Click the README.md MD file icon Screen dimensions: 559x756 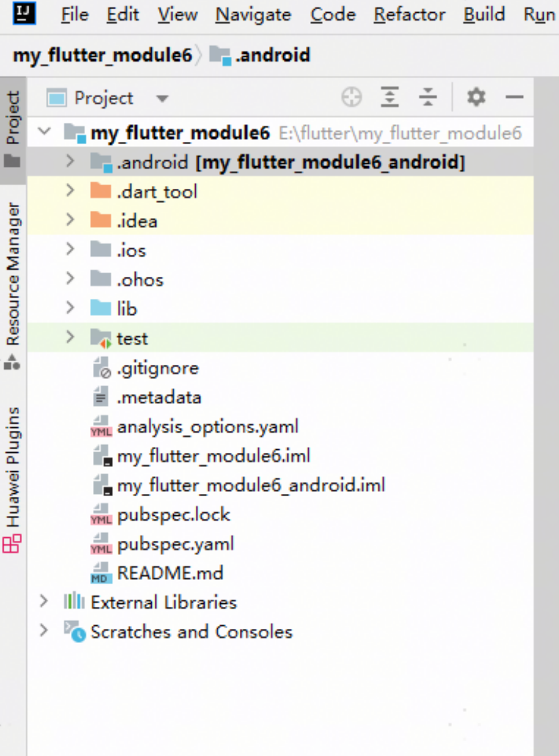pos(101,573)
